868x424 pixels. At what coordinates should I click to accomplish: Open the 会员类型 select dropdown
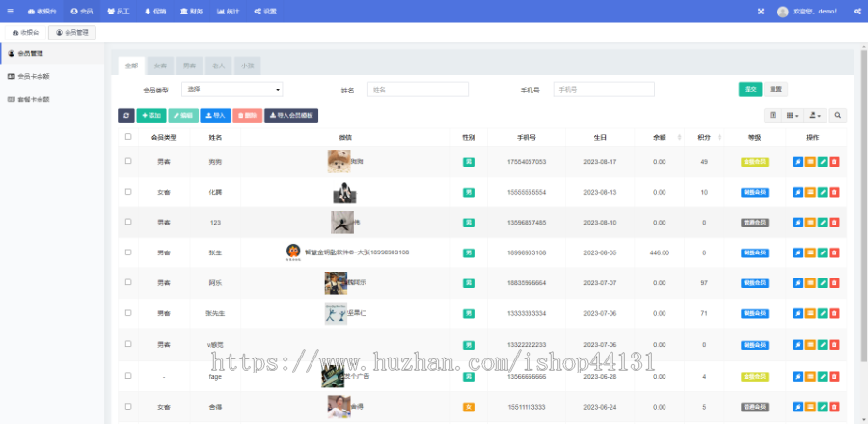pos(231,89)
